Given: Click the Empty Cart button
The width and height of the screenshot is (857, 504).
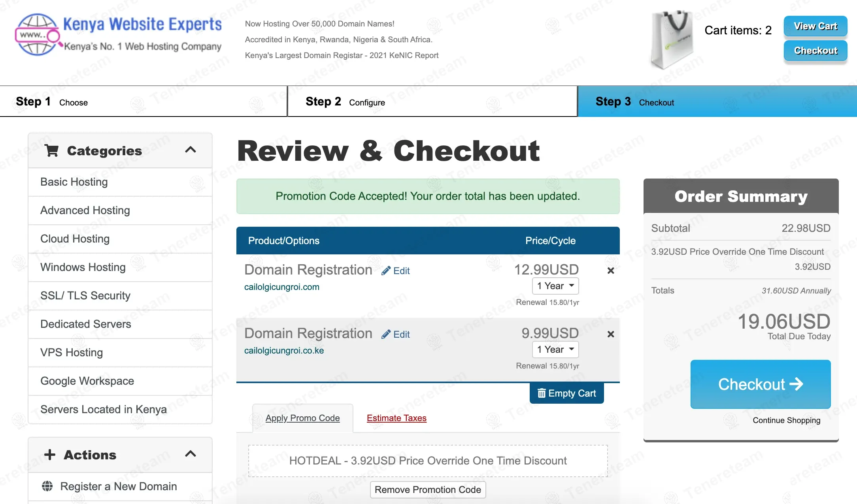Looking at the screenshot, I should [566, 393].
